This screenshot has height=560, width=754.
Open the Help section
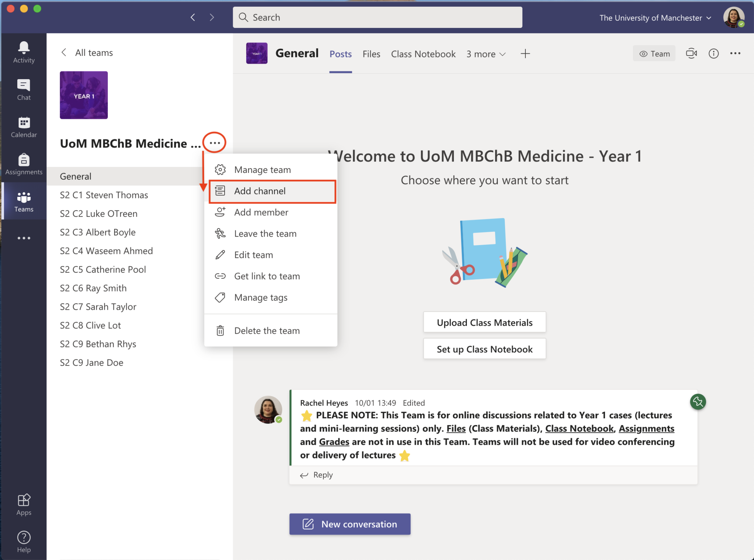click(23, 541)
